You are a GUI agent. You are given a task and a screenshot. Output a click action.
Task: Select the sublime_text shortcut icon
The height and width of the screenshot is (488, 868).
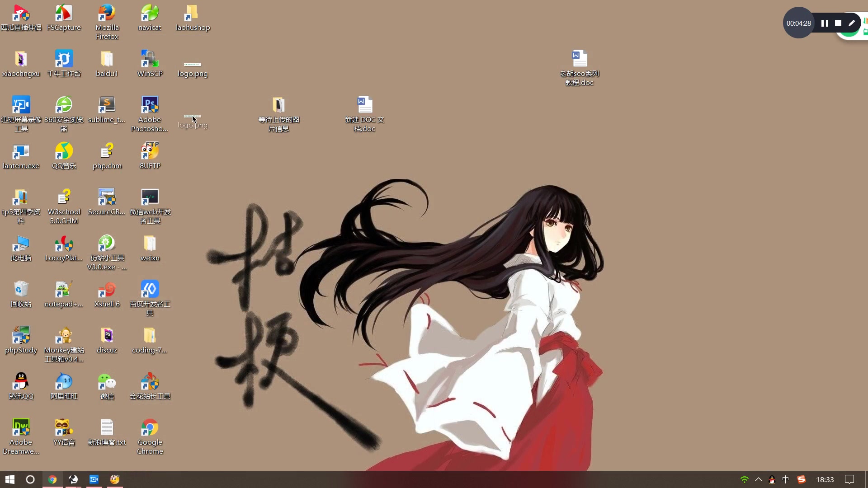107,106
